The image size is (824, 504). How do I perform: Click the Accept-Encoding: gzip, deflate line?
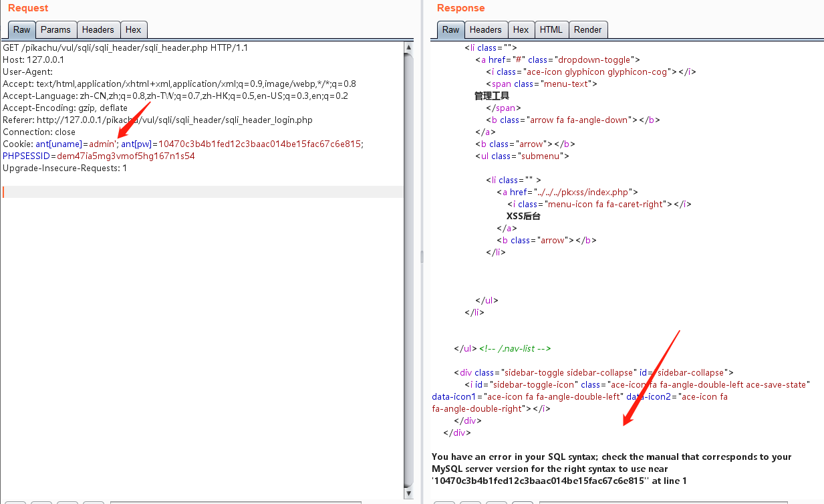click(65, 108)
